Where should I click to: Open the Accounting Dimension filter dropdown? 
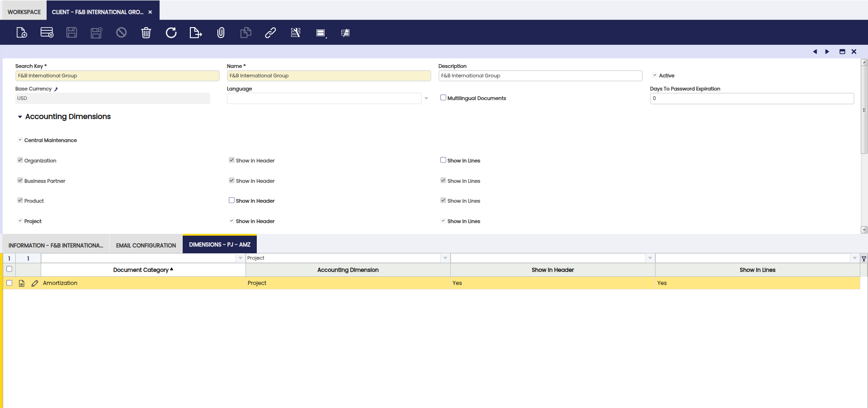point(445,258)
